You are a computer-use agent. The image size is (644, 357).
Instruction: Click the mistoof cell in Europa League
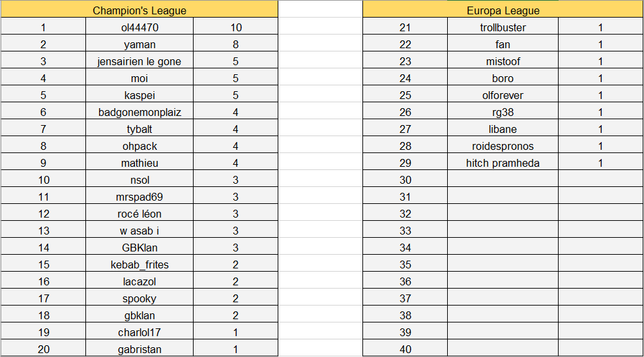click(503, 61)
